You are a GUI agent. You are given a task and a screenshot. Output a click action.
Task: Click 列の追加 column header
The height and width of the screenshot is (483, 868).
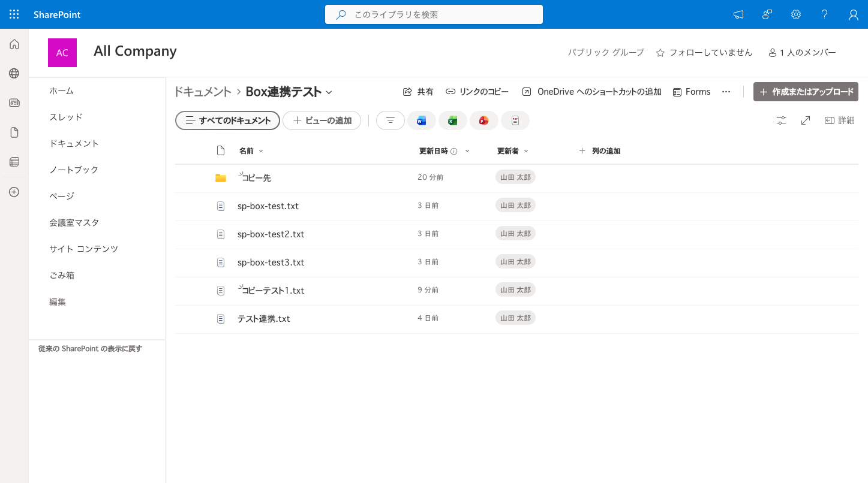pos(599,151)
